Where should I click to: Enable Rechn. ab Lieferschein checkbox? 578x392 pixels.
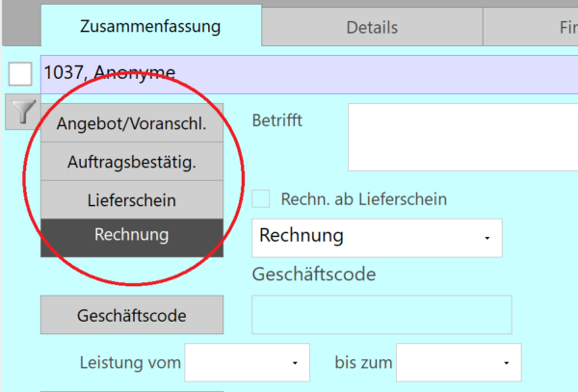[261, 199]
